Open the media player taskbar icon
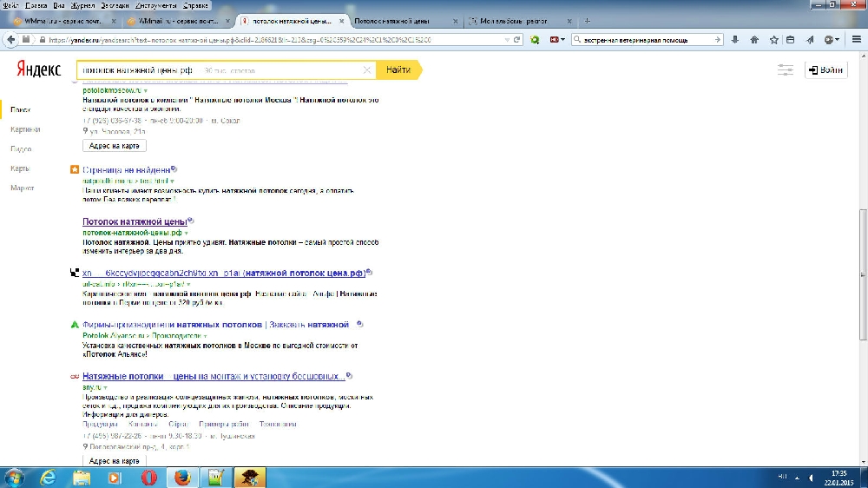The height and width of the screenshot is (488, 868). point(115,478)
